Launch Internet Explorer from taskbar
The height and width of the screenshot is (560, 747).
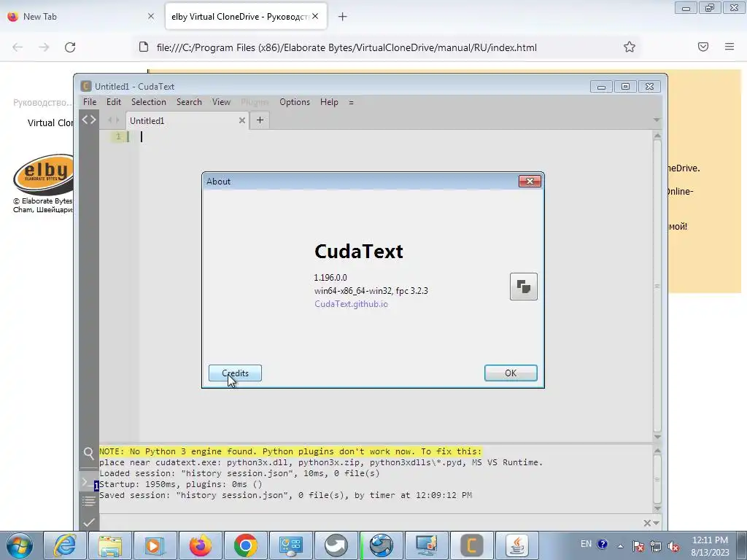[64, 545]
